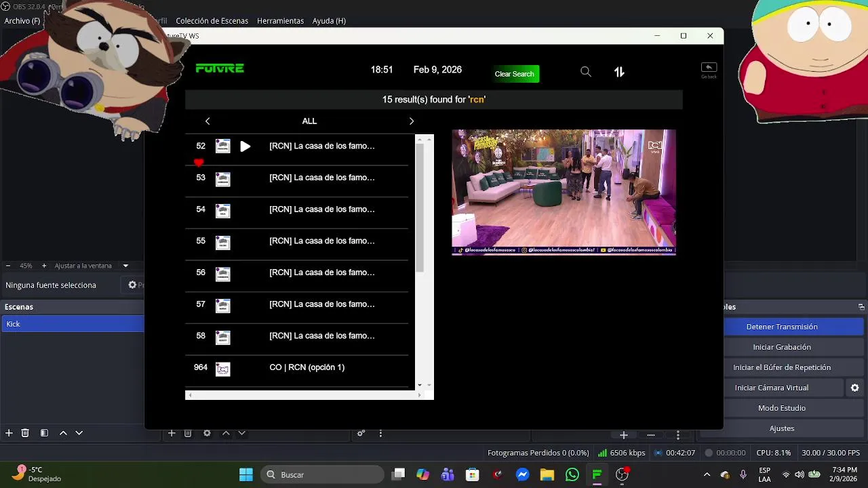The height and width of the screenshot is (488, 868).
Task: Click the live video preview thumbnail
Action: (564, 192)
